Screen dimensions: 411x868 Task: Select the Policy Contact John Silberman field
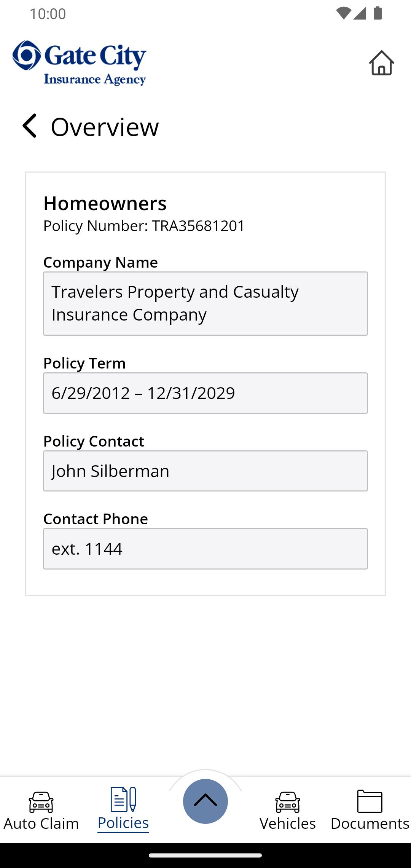click(205, 471)
